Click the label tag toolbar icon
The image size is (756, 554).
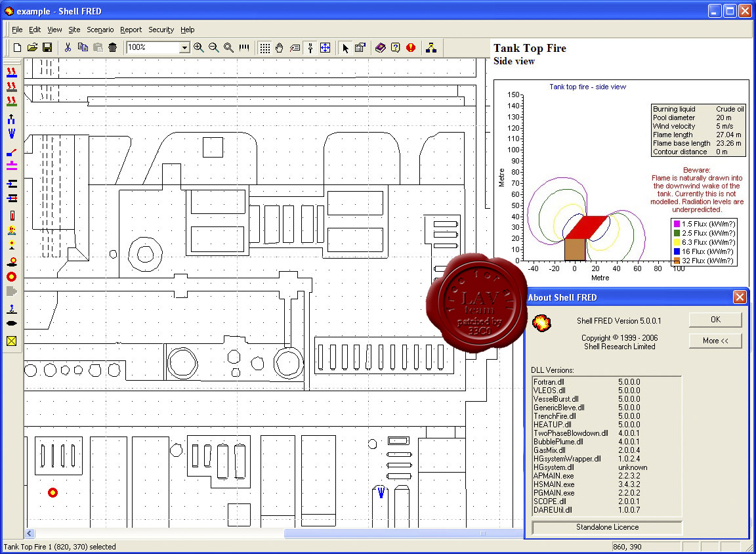(295, 47)
